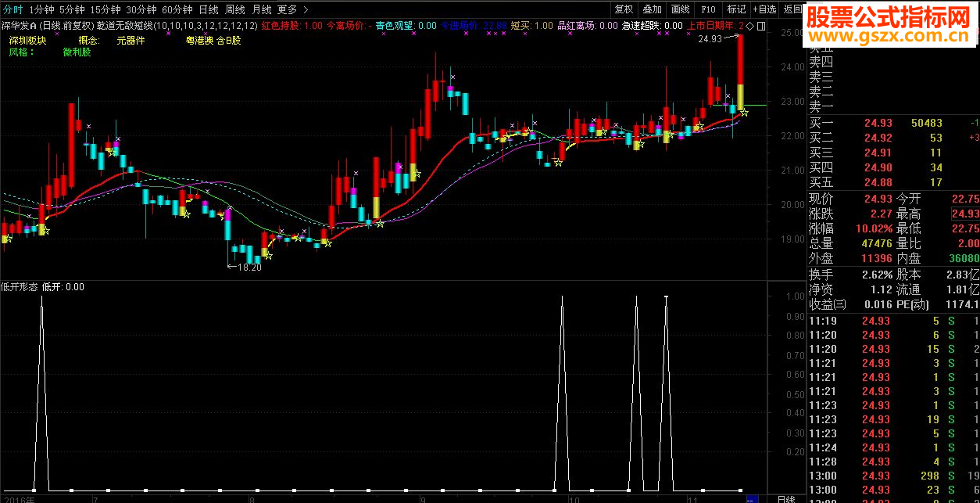Click the 乾道无敌短线 indicator name

123,26
